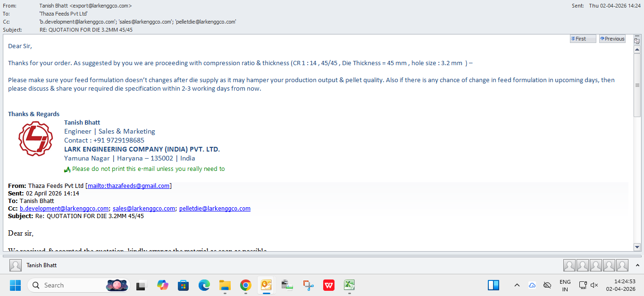The image size is (644, 296).
Task: Open Excel from the taskbar
Action: point(349,285)
